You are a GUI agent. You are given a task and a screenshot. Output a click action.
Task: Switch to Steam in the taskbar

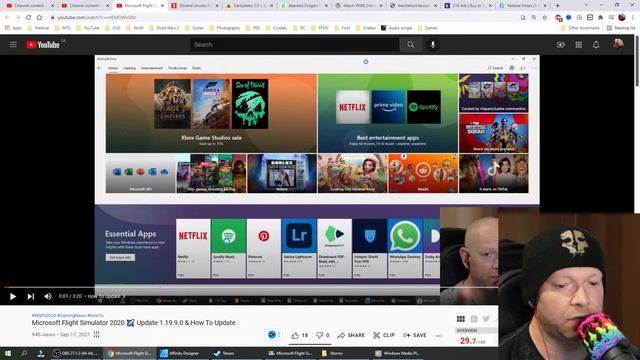click(224, 353)
